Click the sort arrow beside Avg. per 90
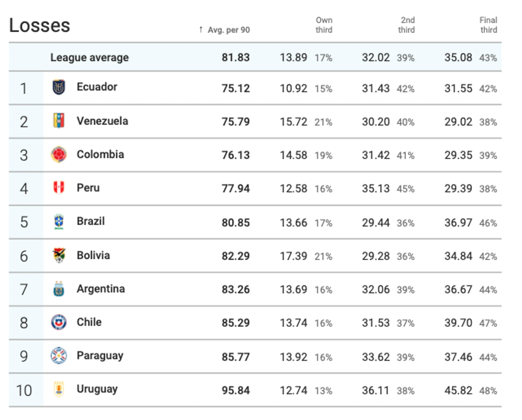 pyautogui.click(x=201, y=30)
